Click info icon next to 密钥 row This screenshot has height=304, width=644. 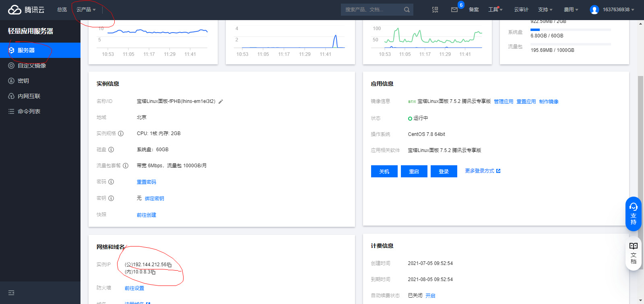(x=111, y=198)
